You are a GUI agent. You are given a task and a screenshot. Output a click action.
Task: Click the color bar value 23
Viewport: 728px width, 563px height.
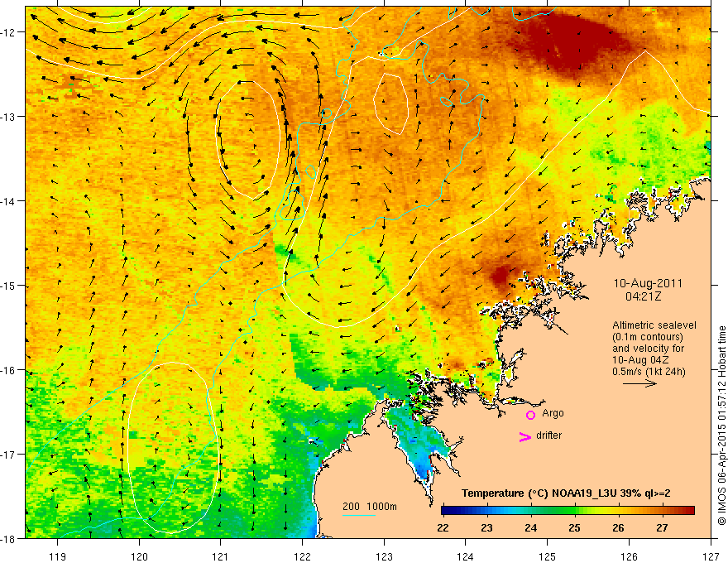pyautogui.click(x=486, y=527)
